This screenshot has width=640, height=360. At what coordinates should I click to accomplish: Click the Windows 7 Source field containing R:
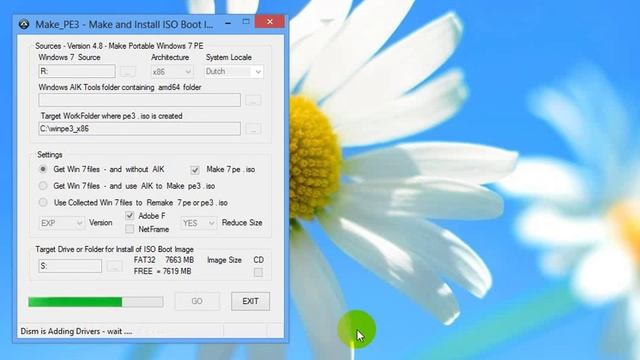(x=77, y=71)
